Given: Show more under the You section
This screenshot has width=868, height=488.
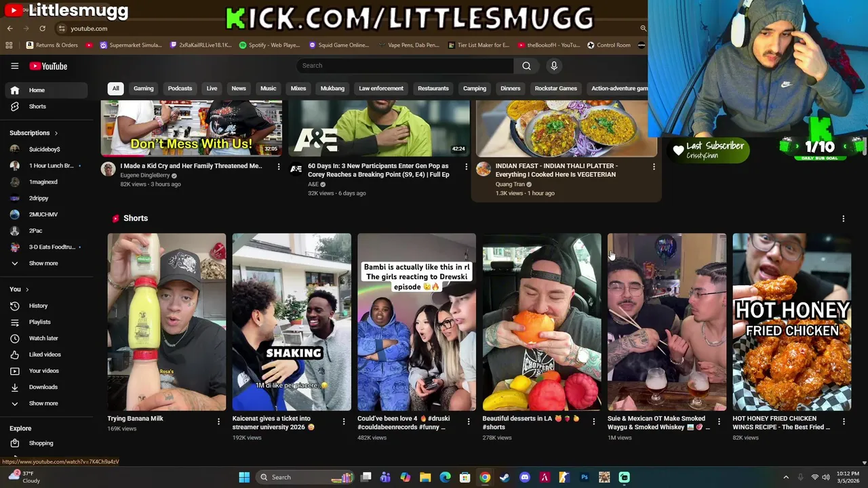Looking at the screenshot, I should (46, 403).
